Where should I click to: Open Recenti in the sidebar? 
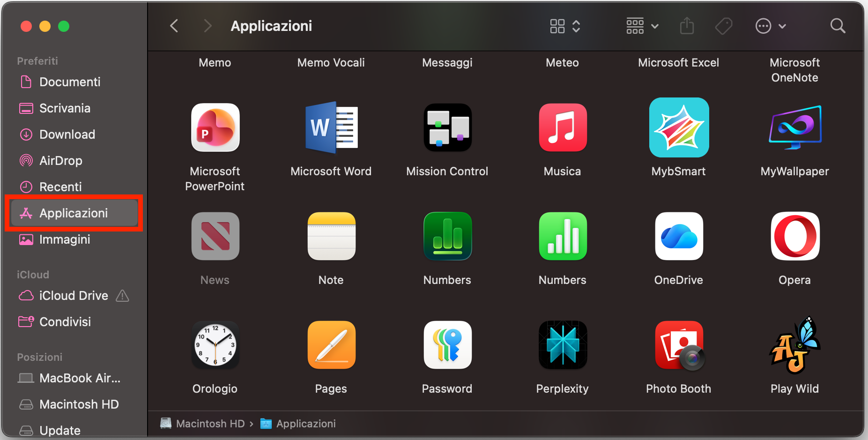(75, 187)
